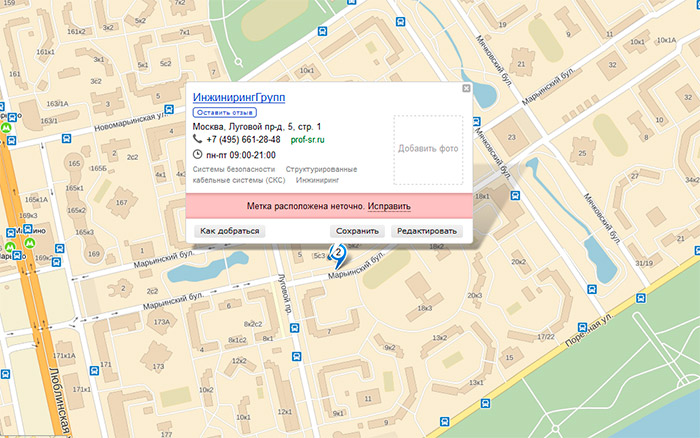Select the green metro icon near building 163/1

pyautogui.click(x=7, y=127)
